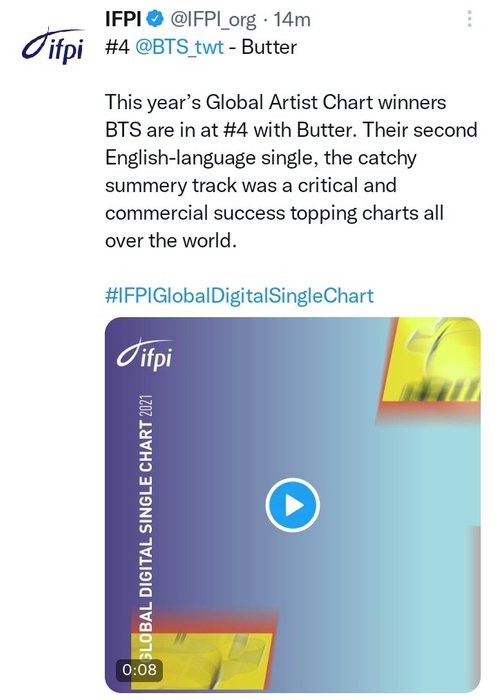
Task: Open the @BTS_twt mention link
Action: (x=179, y=47)
